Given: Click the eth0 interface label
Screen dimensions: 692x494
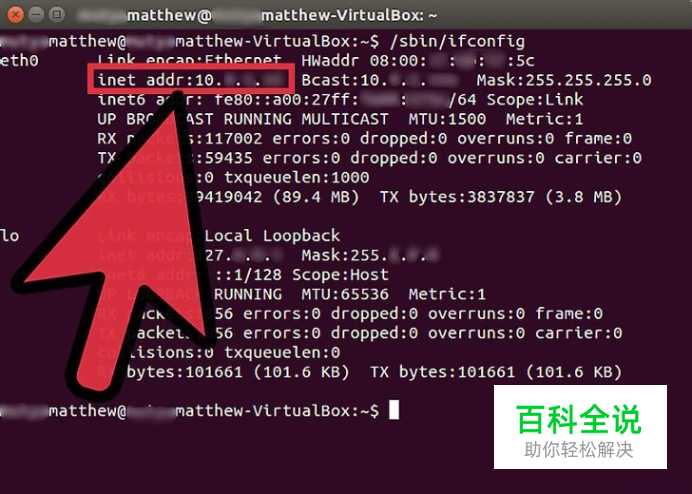Looking at the screenshot, I should click(x=19, y=60).
